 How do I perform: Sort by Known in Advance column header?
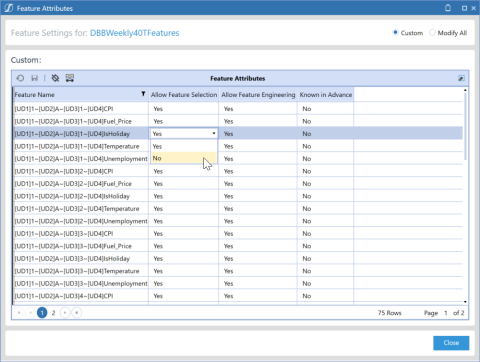pos(326,94)
